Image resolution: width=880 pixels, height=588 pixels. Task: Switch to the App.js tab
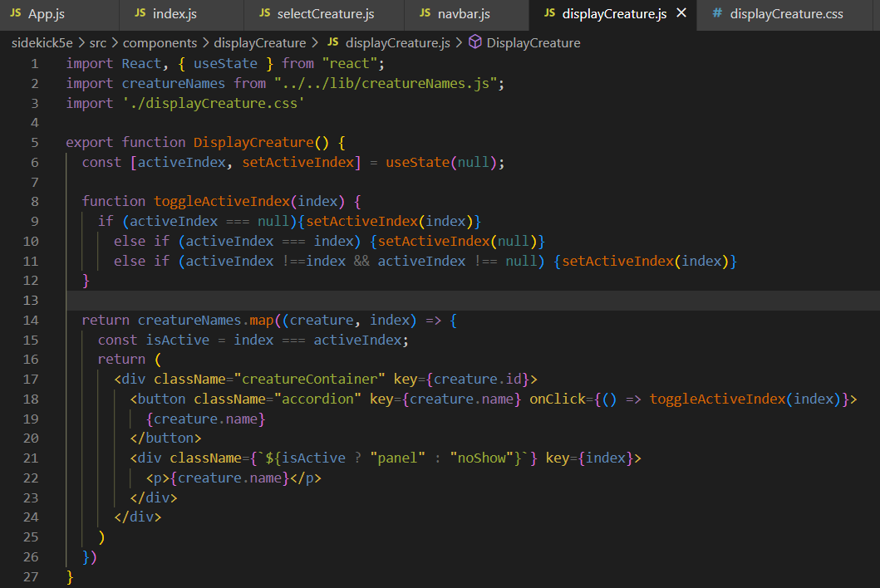click(59, 15)
